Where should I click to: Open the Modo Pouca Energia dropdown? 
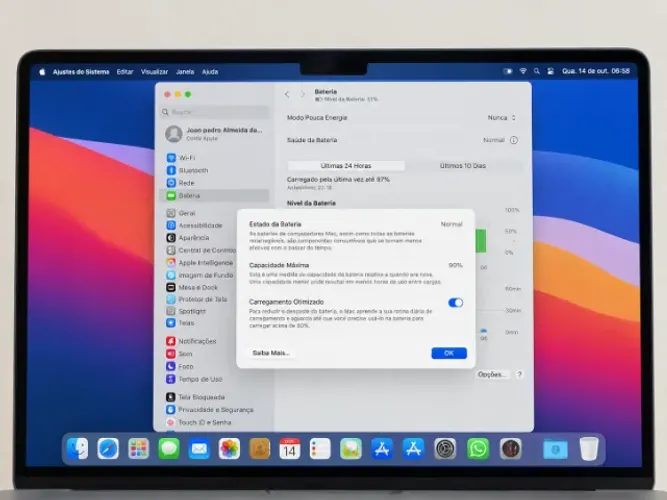(502, 117)
